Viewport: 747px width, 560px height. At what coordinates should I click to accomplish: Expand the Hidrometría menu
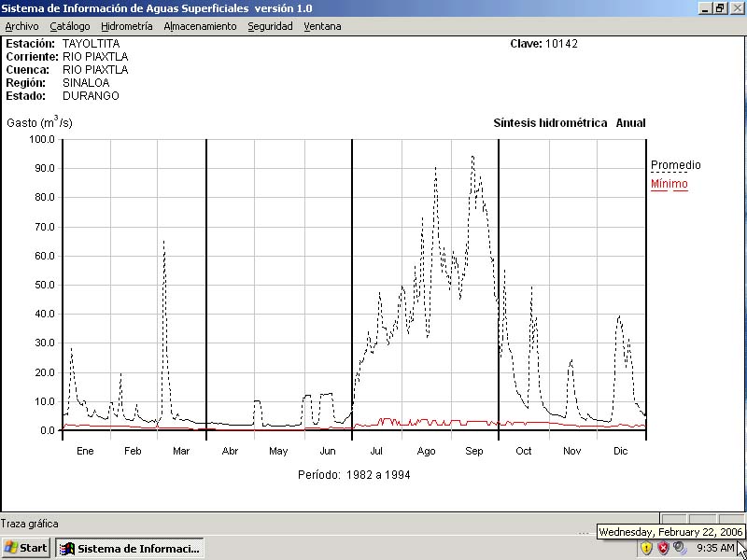pos(126,26)
